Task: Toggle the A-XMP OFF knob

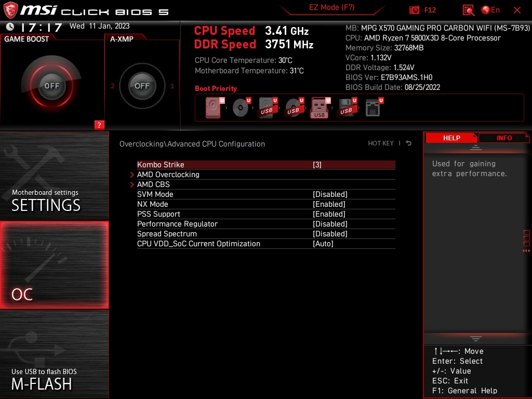Action: 142,86
